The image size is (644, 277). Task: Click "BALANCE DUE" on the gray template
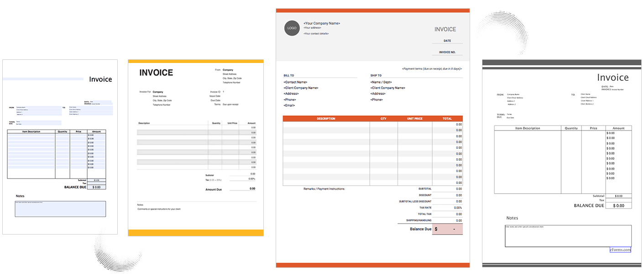coord(589,206)
